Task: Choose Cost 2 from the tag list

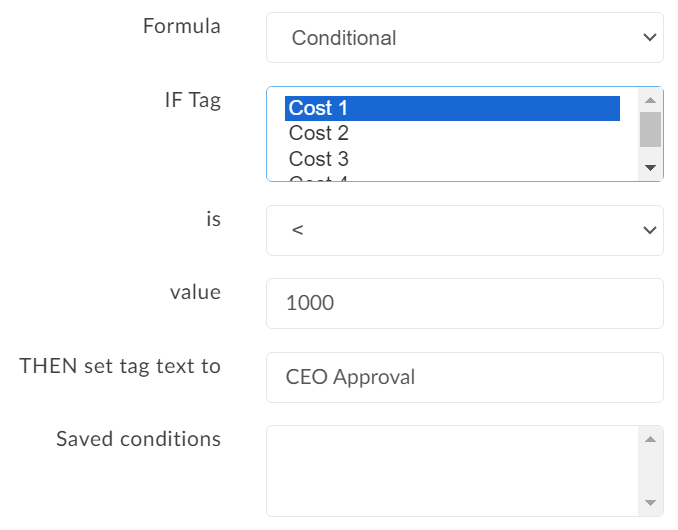Action: coord(452,133)
